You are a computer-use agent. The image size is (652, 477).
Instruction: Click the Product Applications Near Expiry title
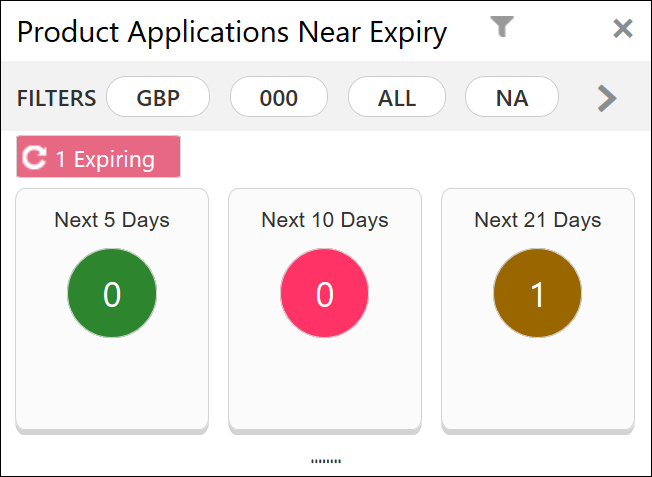232,32
